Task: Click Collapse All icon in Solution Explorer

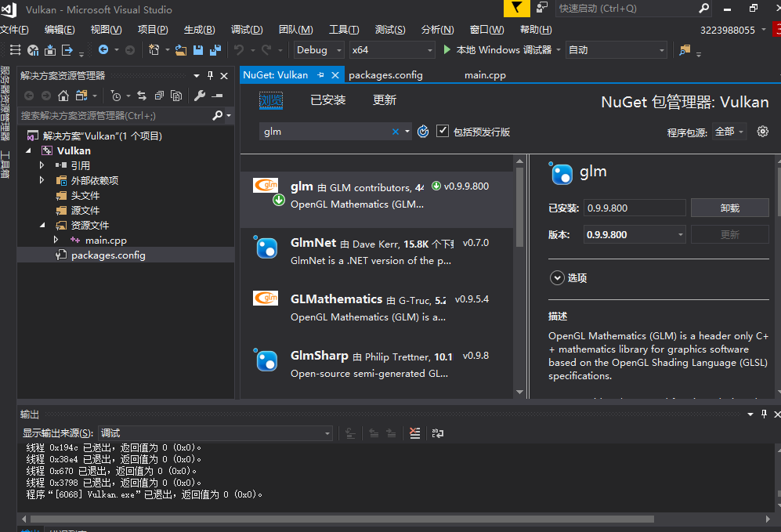Action: 159,96
